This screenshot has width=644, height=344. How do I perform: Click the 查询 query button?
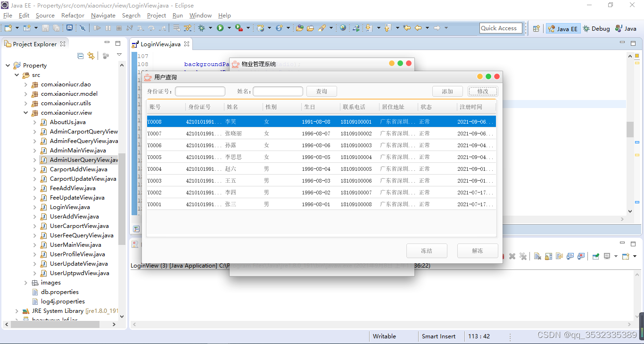click(x=322, y=91)
